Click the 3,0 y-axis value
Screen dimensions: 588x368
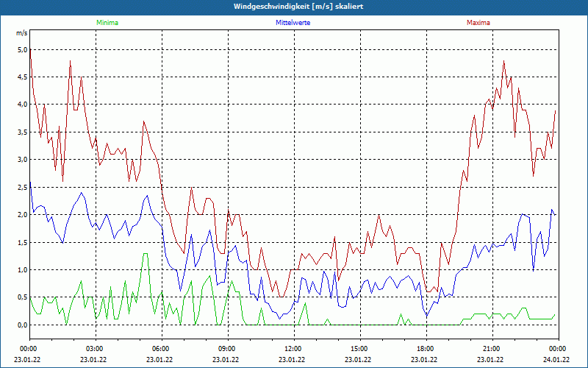pyautogui.click(x=22, y=160)
